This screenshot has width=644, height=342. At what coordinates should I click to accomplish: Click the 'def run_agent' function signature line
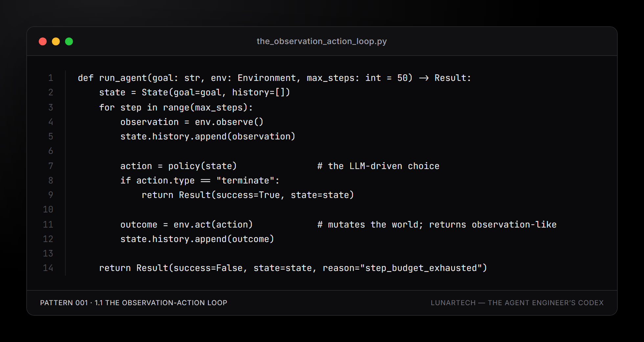tap(274, 78)
